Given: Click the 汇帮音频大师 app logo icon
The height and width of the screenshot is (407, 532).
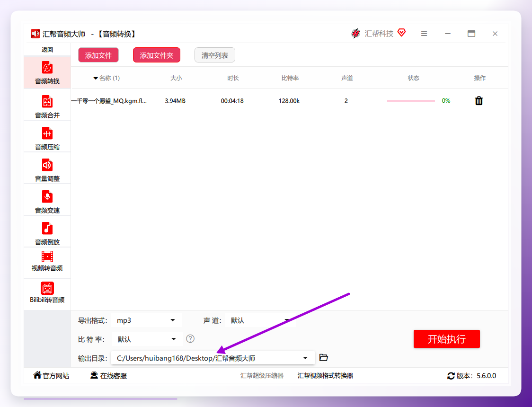Looking at the screenshot, I should 35,34.
